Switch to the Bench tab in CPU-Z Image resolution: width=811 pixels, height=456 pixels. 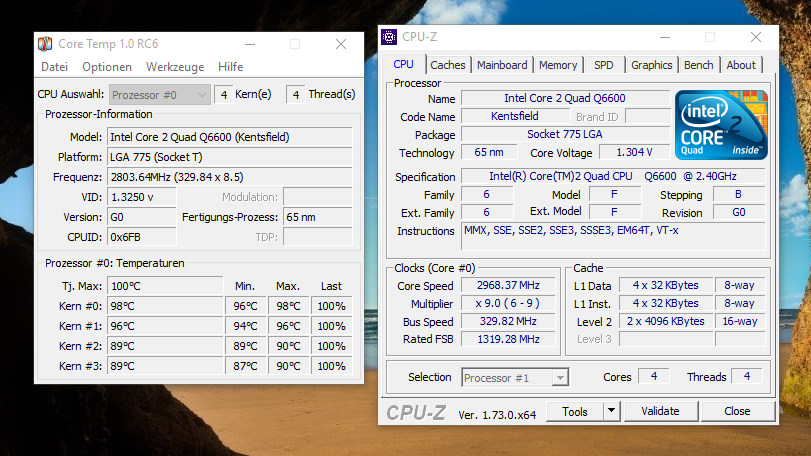coord(698,65)
